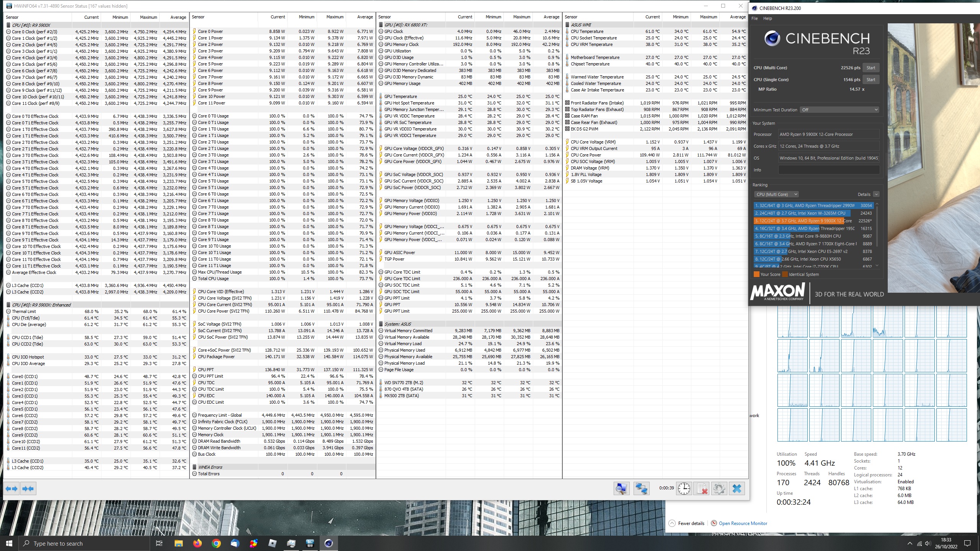Open Thunderbird from the taskbar
This screenshot has width=980, height=551.
pos(235,543)
